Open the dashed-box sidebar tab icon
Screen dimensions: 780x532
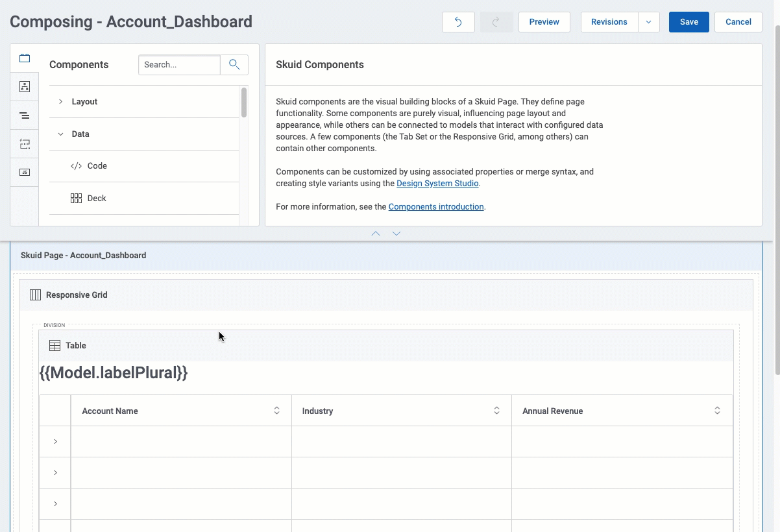[x=25, y=144]
